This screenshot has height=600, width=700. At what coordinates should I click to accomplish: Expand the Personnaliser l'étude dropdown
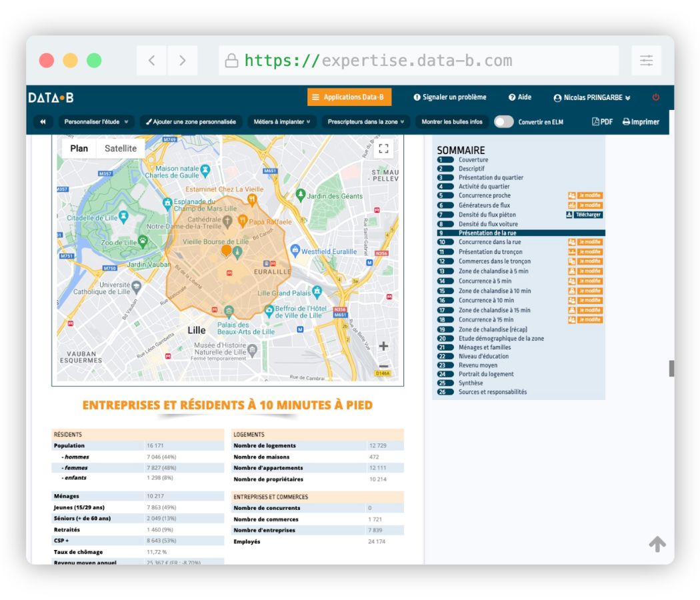pyautogui.click(x=97, y=122)
